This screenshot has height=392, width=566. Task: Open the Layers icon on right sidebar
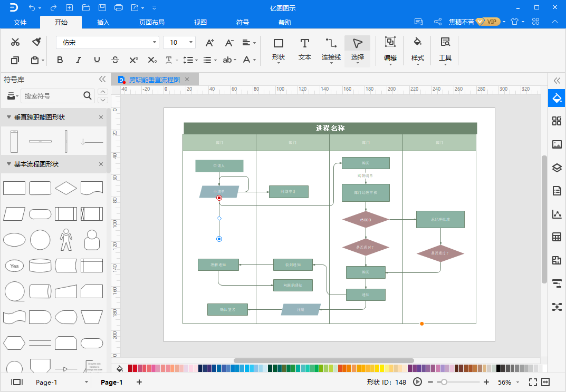pos(557,168)
